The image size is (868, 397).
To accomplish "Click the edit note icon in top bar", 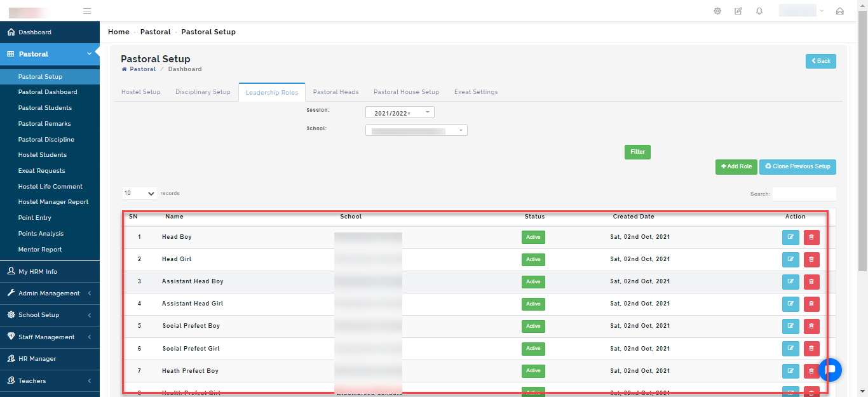I will (738, 11).
